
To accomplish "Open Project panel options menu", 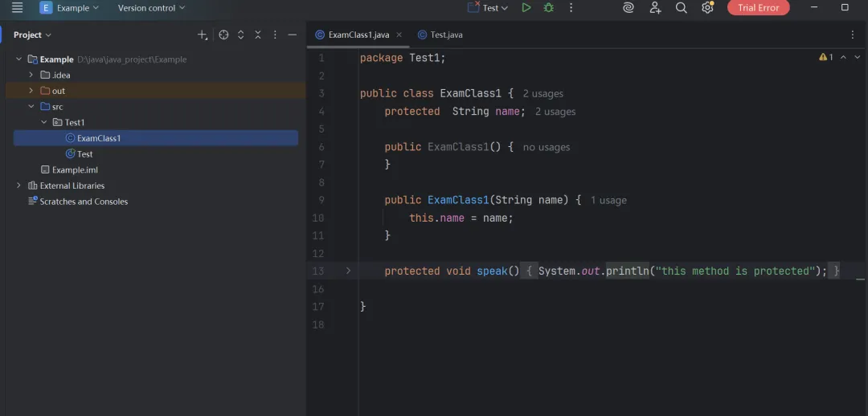I will coord(275,35).
